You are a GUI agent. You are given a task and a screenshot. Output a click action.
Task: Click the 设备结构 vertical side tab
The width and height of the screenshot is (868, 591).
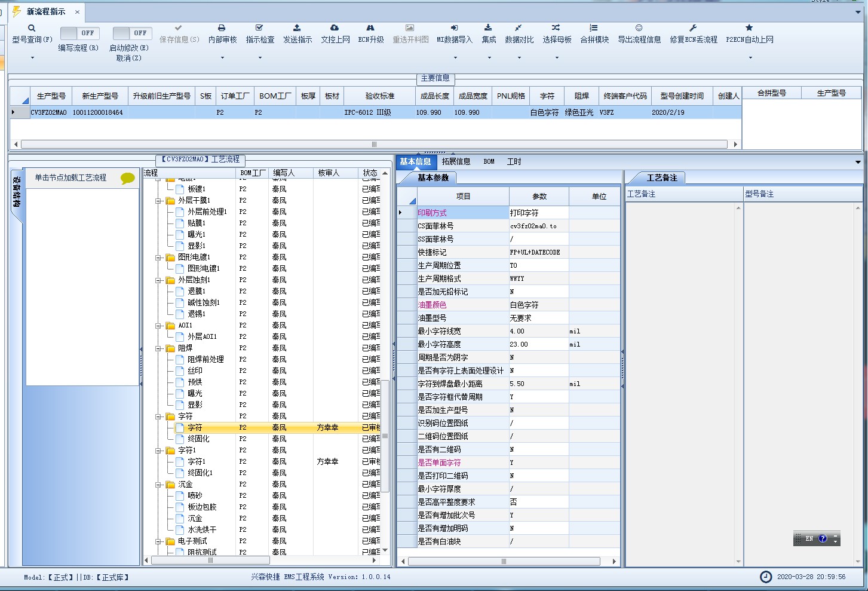(17, 192)
